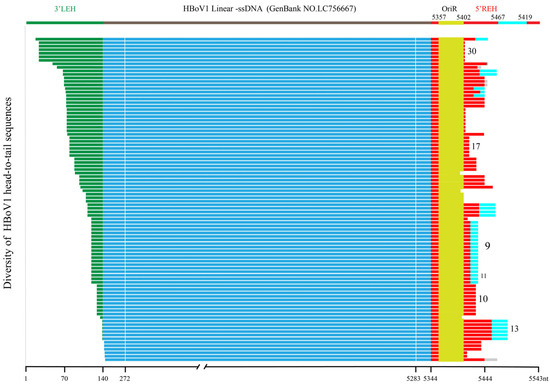
Task: Click the count label 13
Action: point(514,329)
